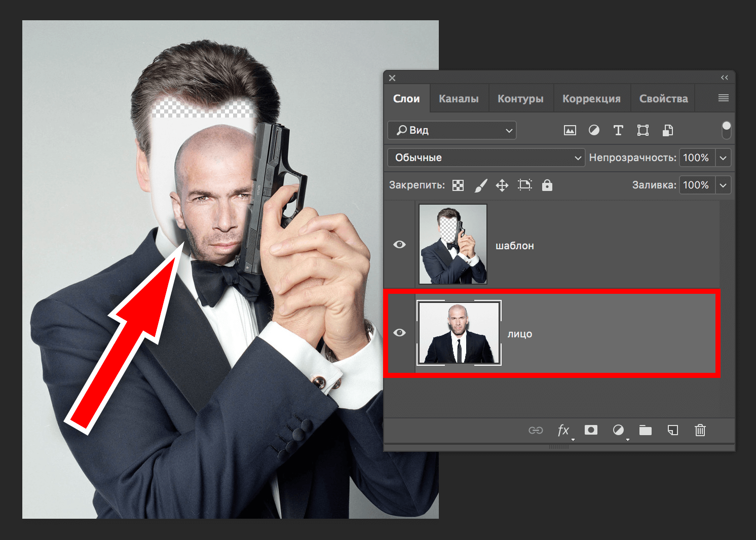Click the new layer icon

672,430
